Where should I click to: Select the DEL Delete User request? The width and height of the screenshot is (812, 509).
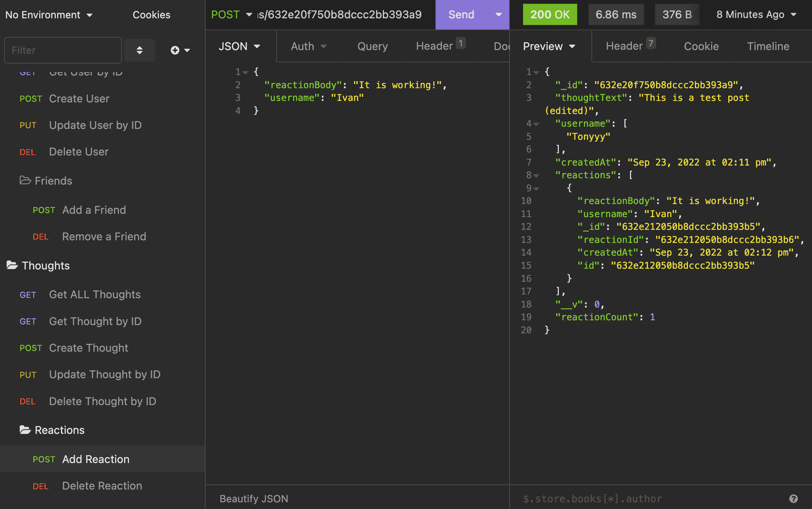(x=102, y=152)
